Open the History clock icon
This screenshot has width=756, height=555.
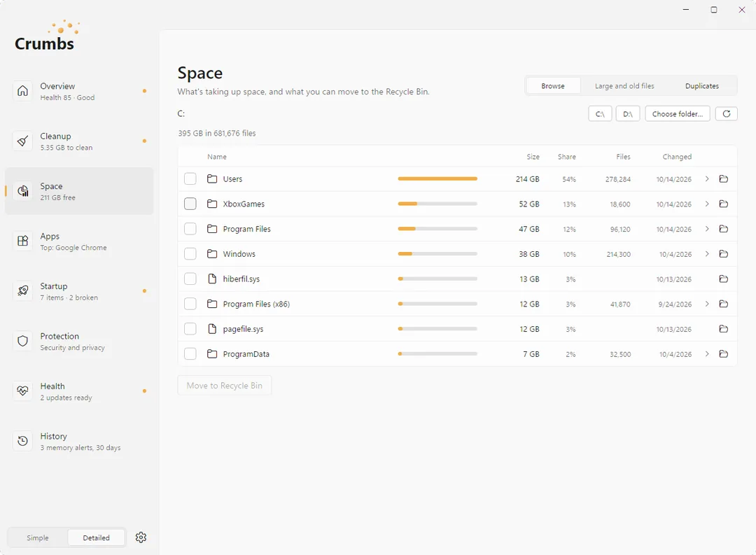pos(22,441)
